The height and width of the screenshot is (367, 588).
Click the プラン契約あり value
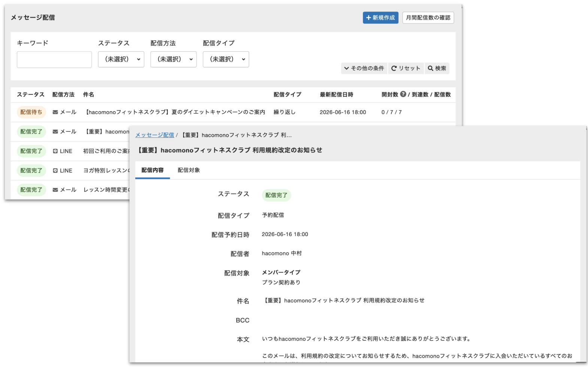click(x=281, y=282)
